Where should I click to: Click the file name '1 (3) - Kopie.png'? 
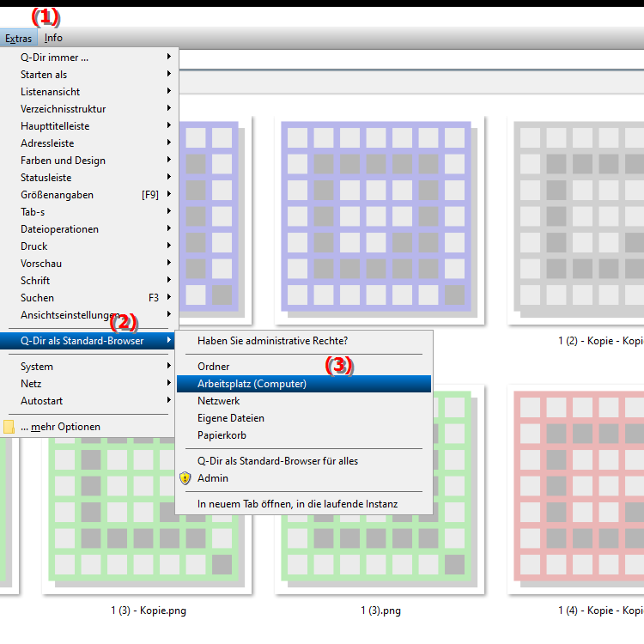coord(149,611)
